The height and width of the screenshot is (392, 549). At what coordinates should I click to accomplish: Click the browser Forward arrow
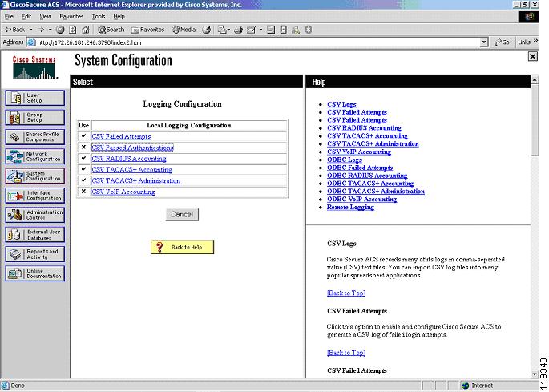coord(41,30)
